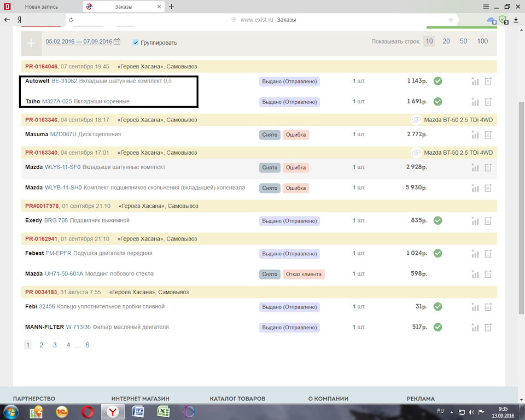The width and height of the screenshot is (525, 420).
Task: Click car link icon in order PR-0163346
Action: pos(416,120)
